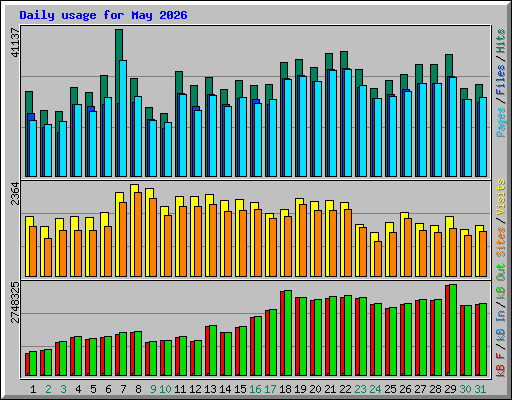The image size is (512, 400).
Task: Click the 2364 visits axis value
Action: point(15,194)
